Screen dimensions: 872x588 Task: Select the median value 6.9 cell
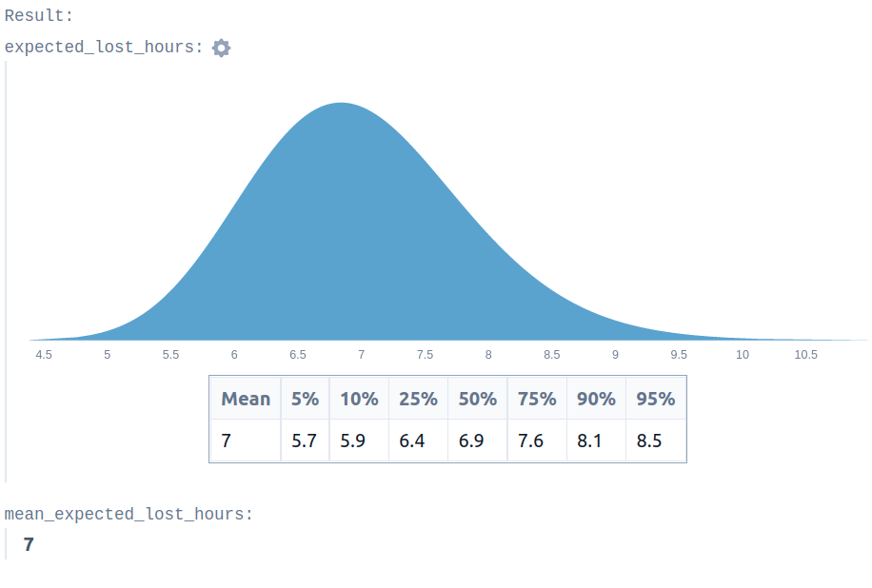pyautogui.click(x=478, y=441)
